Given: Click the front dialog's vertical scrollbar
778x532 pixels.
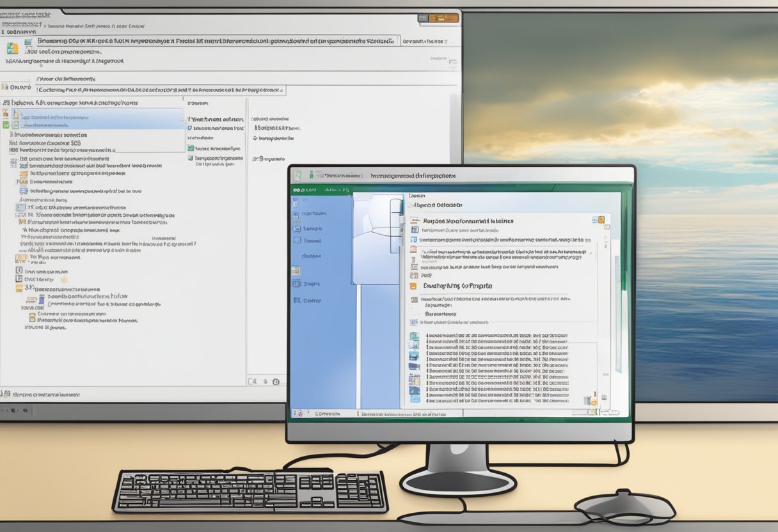Looking at the screenshot, I should click(617, 313).
